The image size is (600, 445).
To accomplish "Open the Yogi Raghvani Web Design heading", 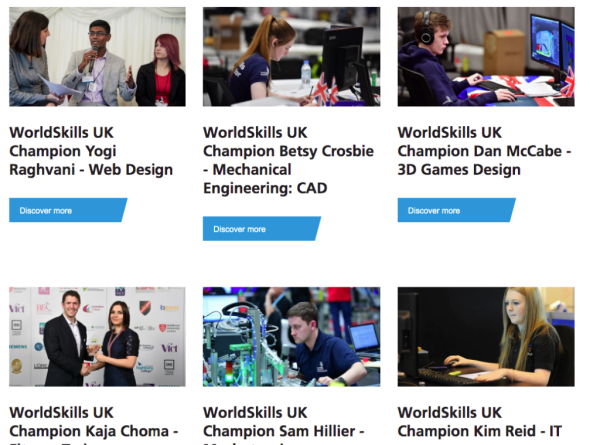I will (x=91, y=151).
